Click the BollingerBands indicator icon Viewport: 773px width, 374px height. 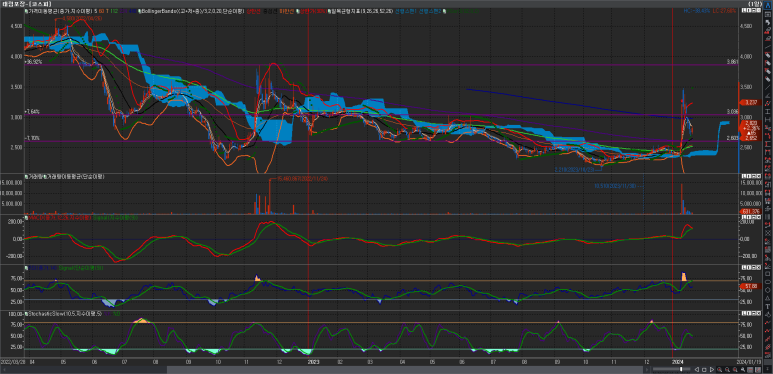tap(140, 11)
